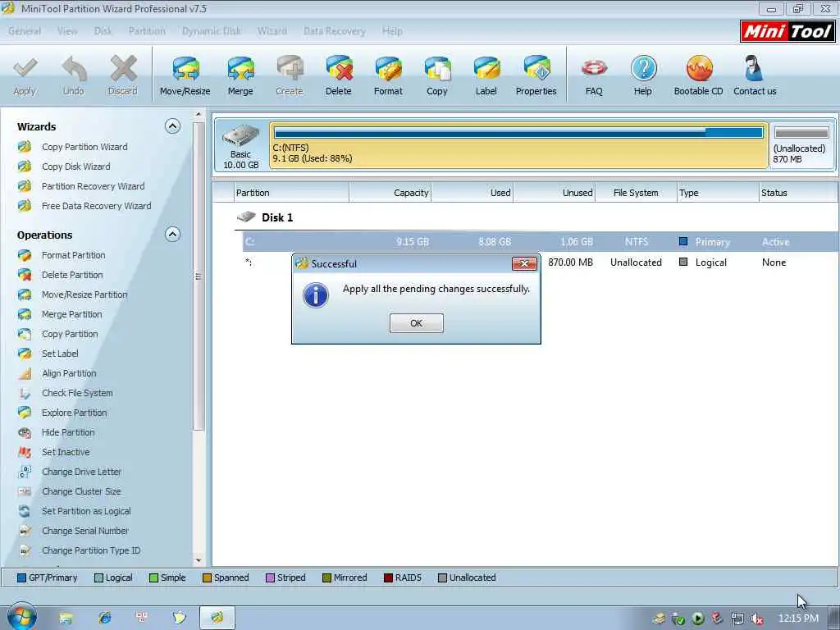Open the Dynamic Disk menu

212,31
